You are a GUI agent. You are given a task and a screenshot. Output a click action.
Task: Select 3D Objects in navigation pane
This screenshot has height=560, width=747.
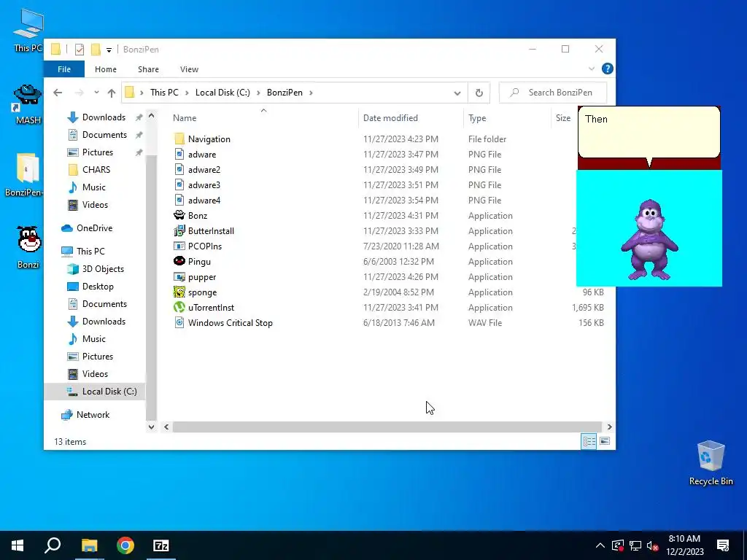(x=103, y=269)
